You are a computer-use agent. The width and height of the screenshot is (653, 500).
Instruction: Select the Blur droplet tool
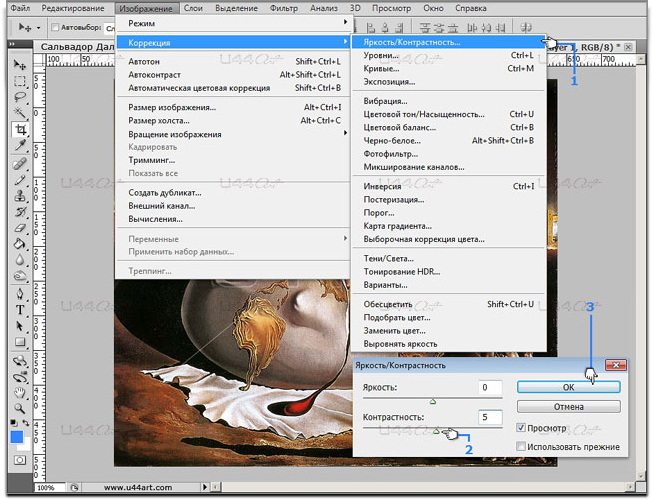tap(20, 260)
